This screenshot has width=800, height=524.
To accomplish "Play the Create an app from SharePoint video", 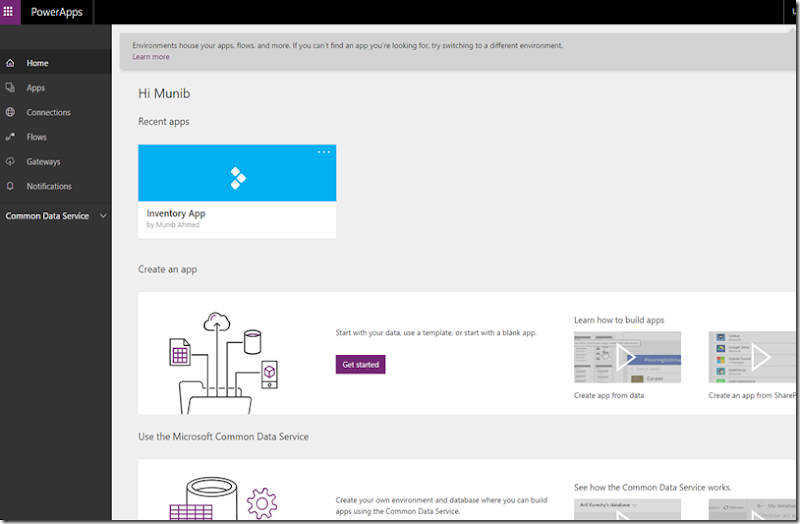I will coord(752,357).
